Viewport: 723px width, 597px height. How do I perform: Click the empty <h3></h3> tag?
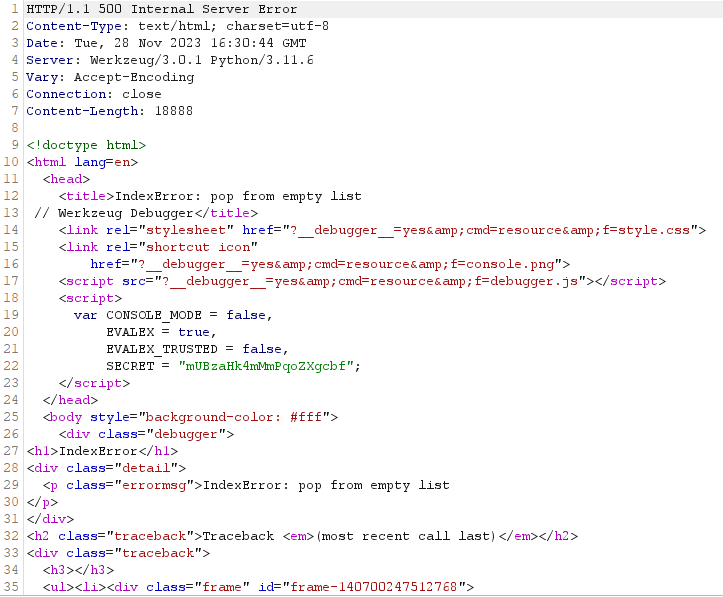(x=78, y=570)
